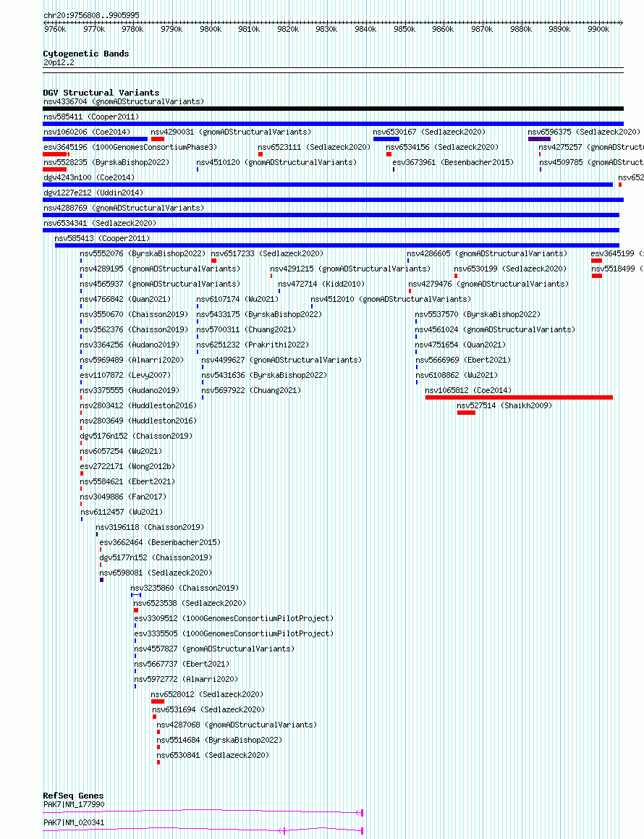Click nsv4510120 gnomAD variant label
This screenshot has width=644, height=839.
tap(276, 162)
